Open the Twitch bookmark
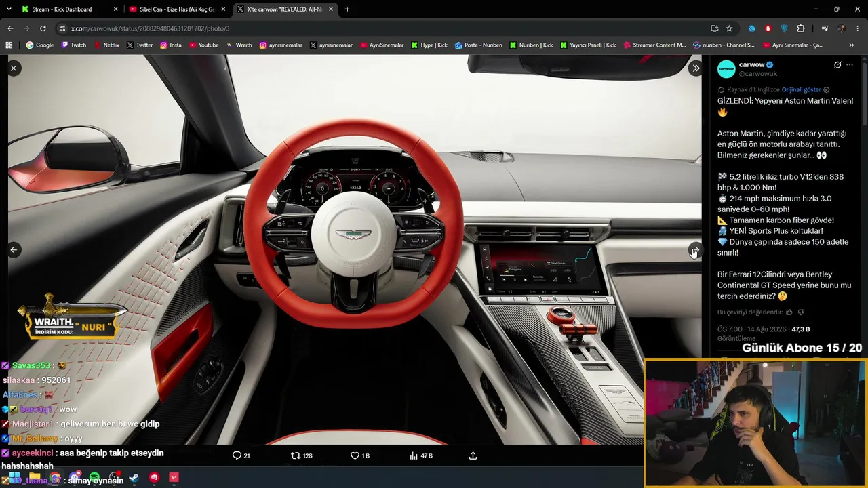Screen dimensions: 868x488 74,45
